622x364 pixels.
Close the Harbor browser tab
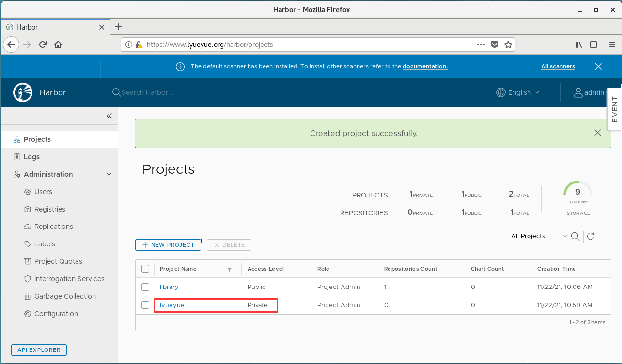pos(102,27)
